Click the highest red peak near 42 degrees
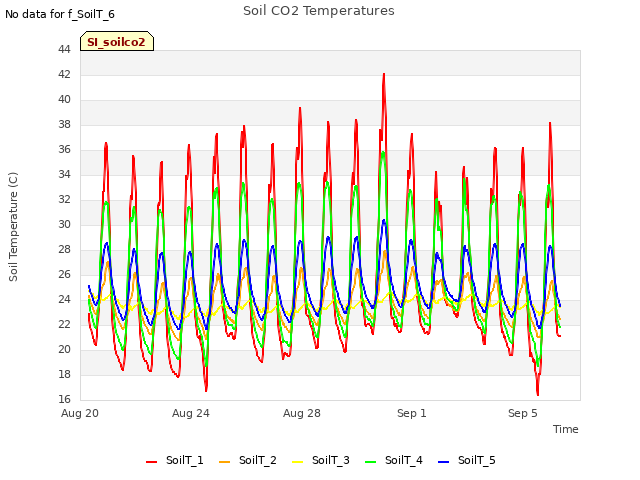 (x=384, y=75)
